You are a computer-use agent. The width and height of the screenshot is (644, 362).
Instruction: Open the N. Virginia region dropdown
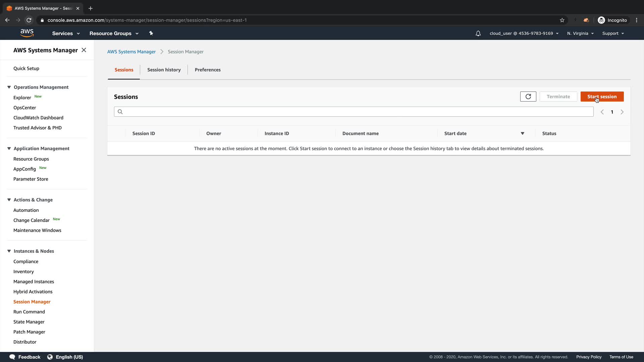(580, 34)
